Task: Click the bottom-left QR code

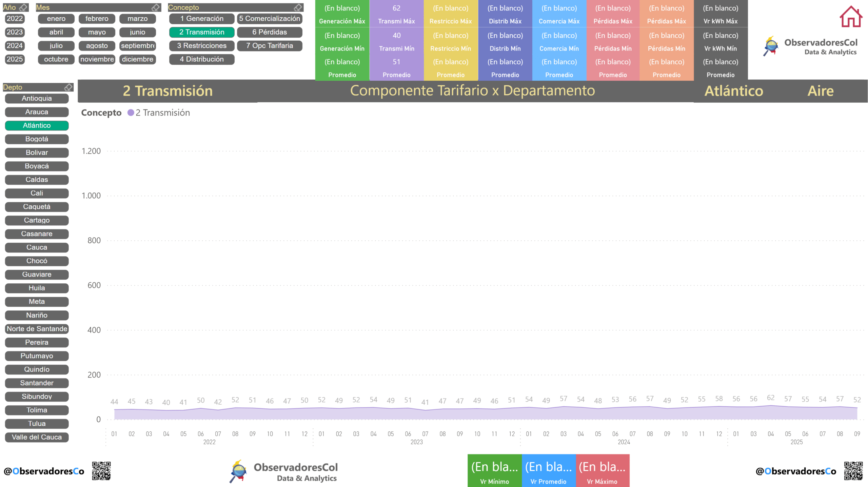Action: click(101, 471)
